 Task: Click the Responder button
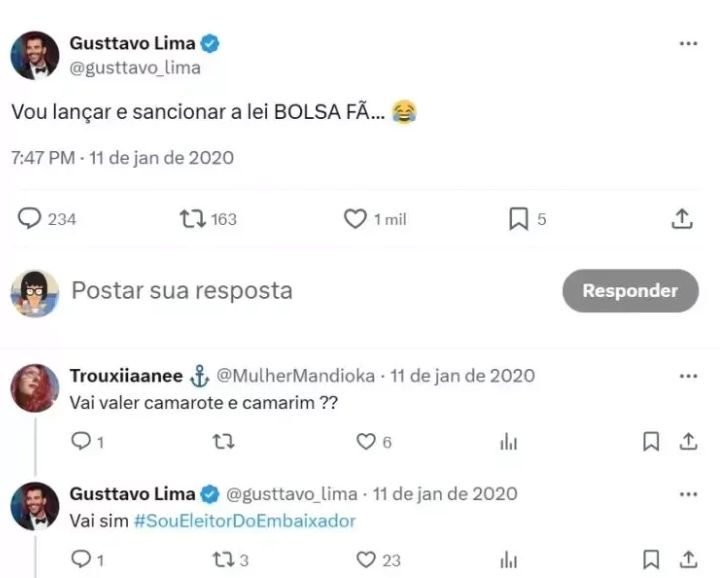tap(630, 291)
